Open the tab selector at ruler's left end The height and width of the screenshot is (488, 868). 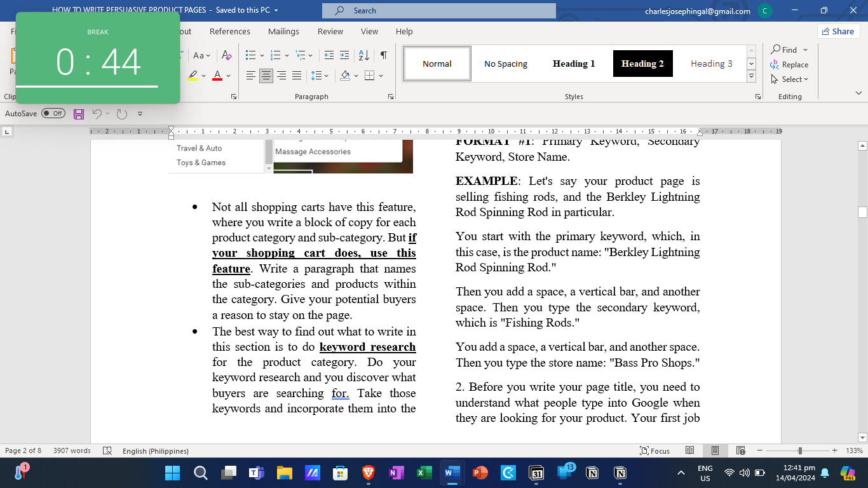coord(7,132)
